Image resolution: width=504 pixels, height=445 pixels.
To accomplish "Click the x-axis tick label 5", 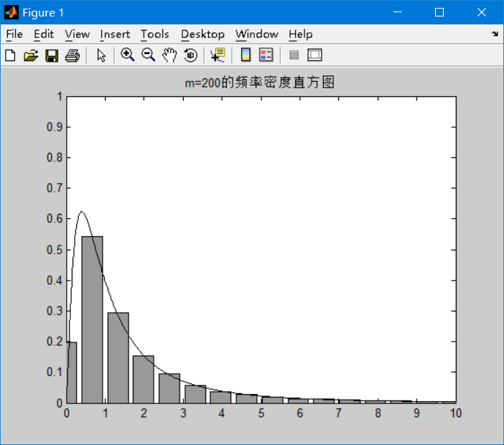I will tap(261, 413).
